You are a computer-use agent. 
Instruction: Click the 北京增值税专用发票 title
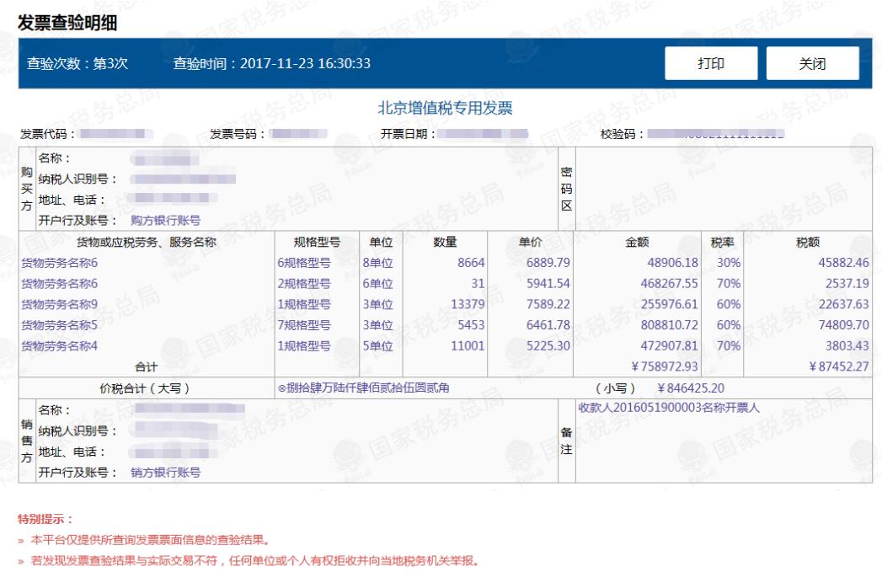(x=446, y=108)
